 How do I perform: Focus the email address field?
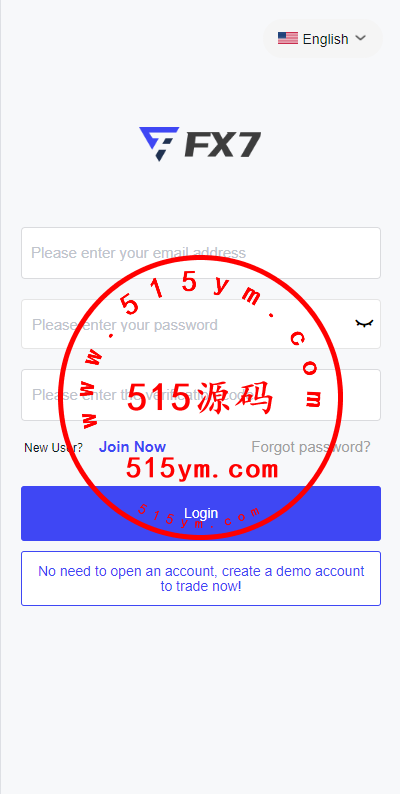point(201,253)
